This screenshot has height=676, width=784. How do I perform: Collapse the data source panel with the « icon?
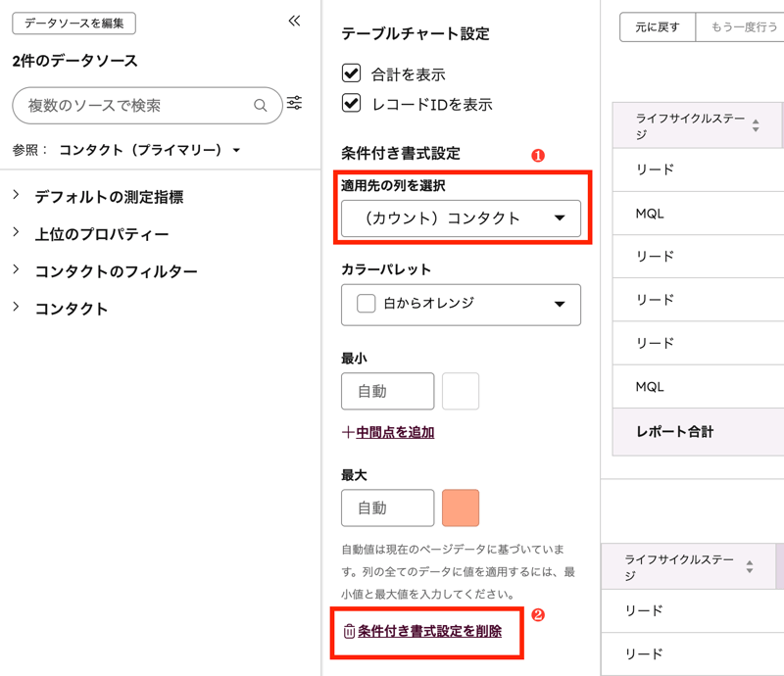pyautogui.click(x=293, y=20)
